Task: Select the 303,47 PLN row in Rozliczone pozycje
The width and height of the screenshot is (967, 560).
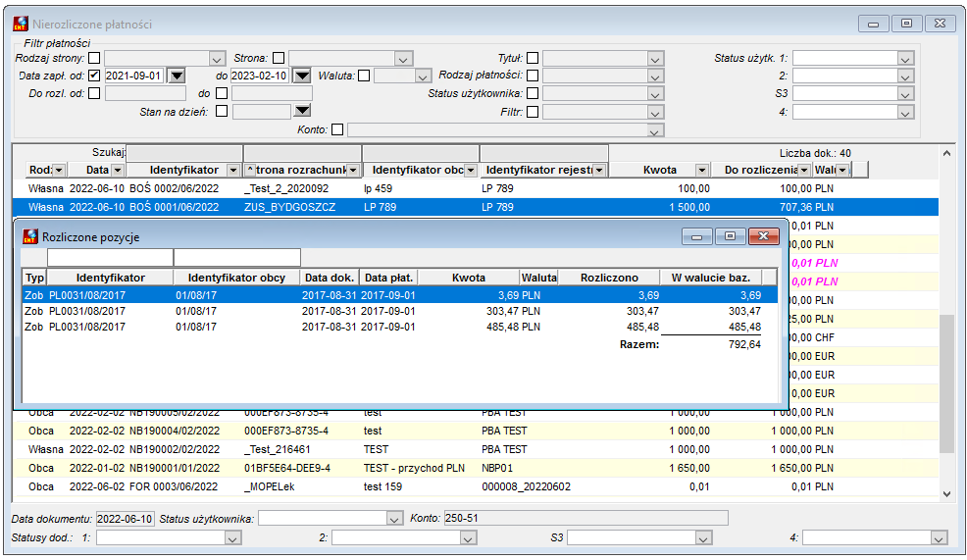Action: click(x=399, y=311)
